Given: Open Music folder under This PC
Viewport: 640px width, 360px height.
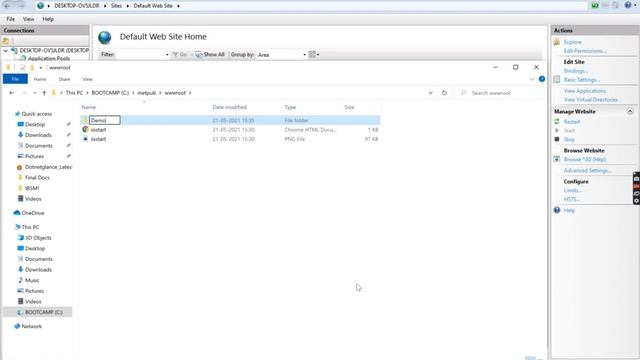Looking at the screenshot, I should pos(32,280).
